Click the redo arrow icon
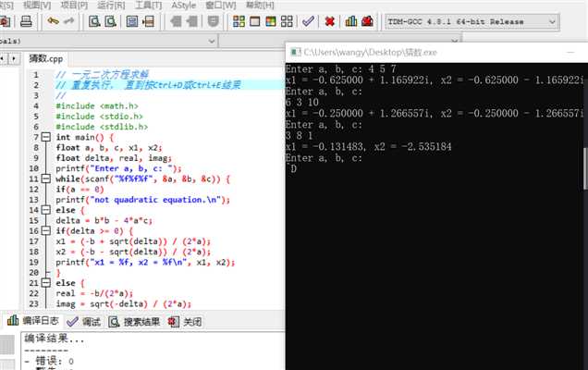The image size is (588, 370). [x=69, y=21]
